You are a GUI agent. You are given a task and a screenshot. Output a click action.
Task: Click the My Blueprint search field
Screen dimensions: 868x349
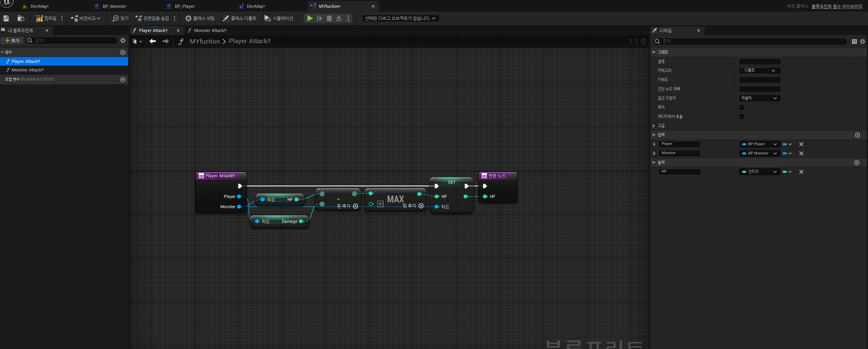point(72,40)
